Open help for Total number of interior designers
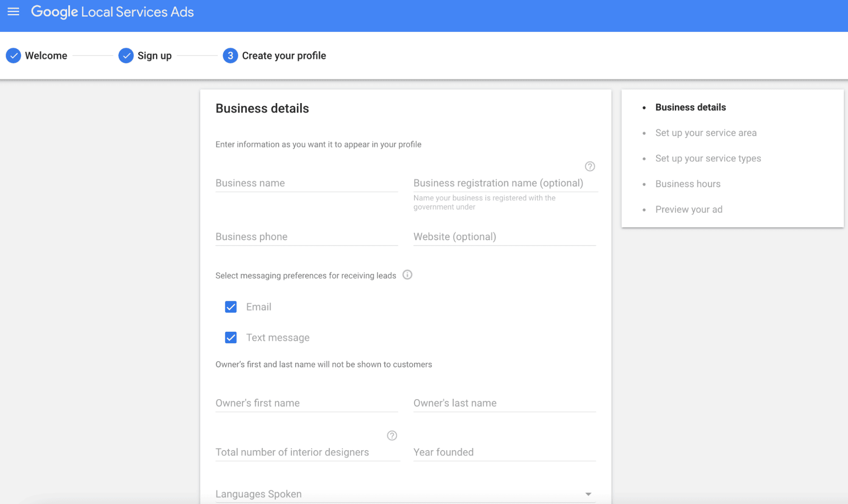 (392, 436)
